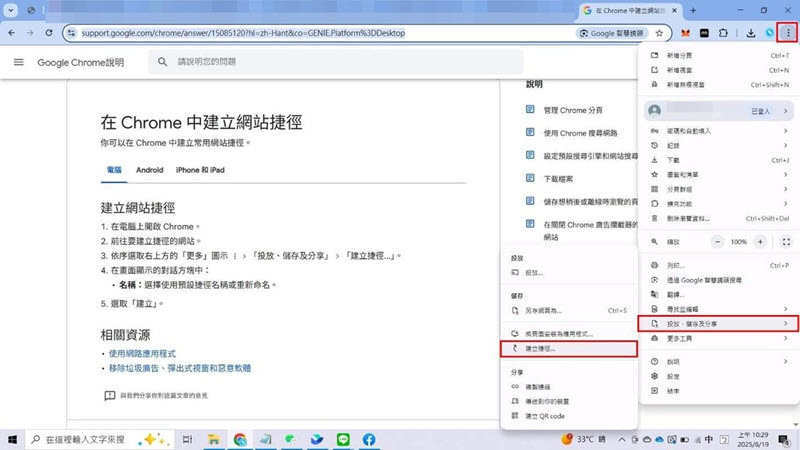The image size is (800, 450).
Task: Click the taskbar search box 在這裡輸入文字來搜尋
Action: (x=100, y=439)
